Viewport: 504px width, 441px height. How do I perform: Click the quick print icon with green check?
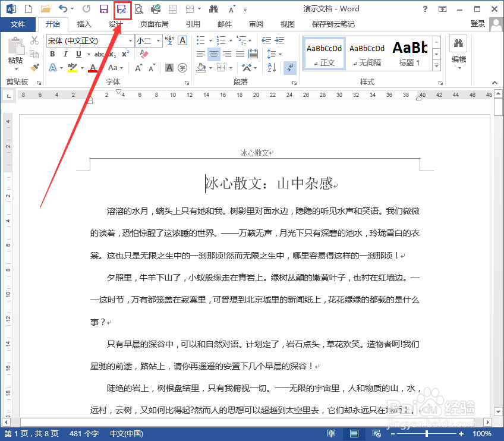(156, 9)
